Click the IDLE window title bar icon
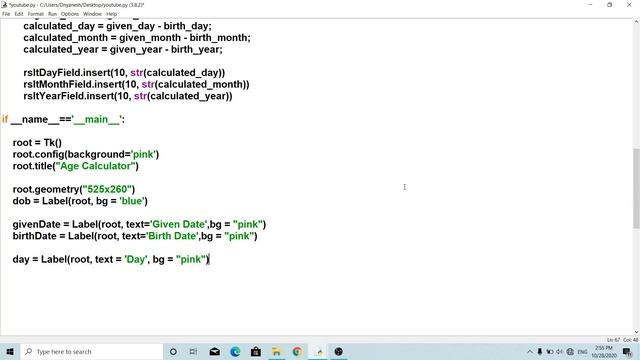This screenshot has height=360, width=640. pyautogui.click(x=4, y=5)
